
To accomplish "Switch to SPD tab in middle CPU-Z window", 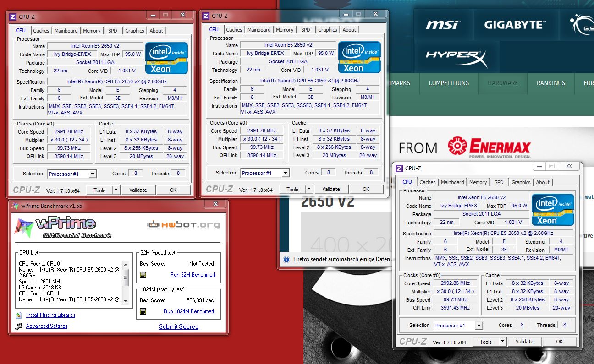I will 306,30.
